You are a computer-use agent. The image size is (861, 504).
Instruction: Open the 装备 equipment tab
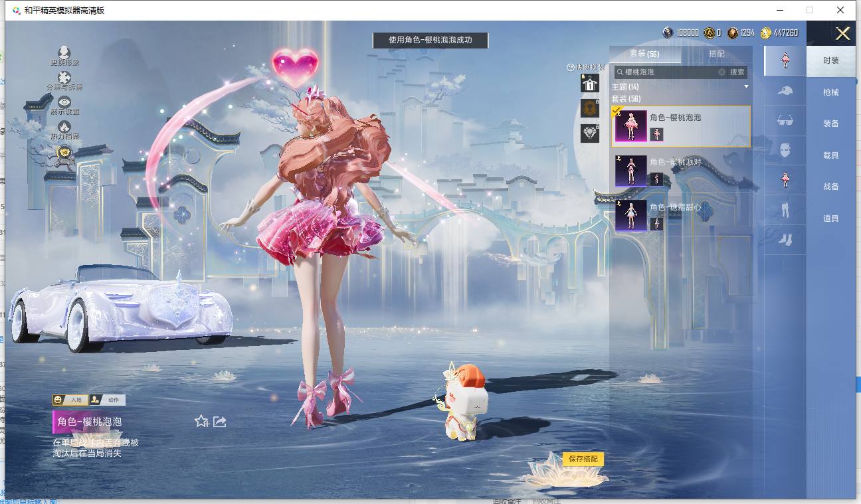pyautogui.click(x=831, y=124)
